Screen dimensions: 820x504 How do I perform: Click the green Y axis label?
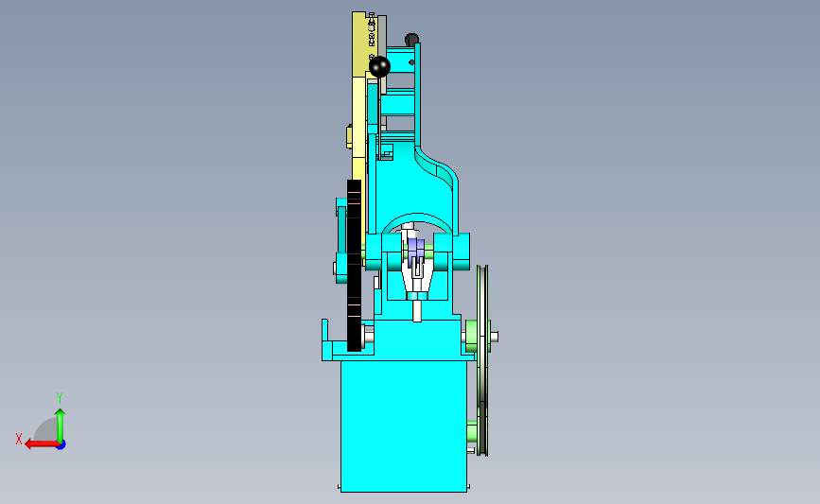[60, 398]
